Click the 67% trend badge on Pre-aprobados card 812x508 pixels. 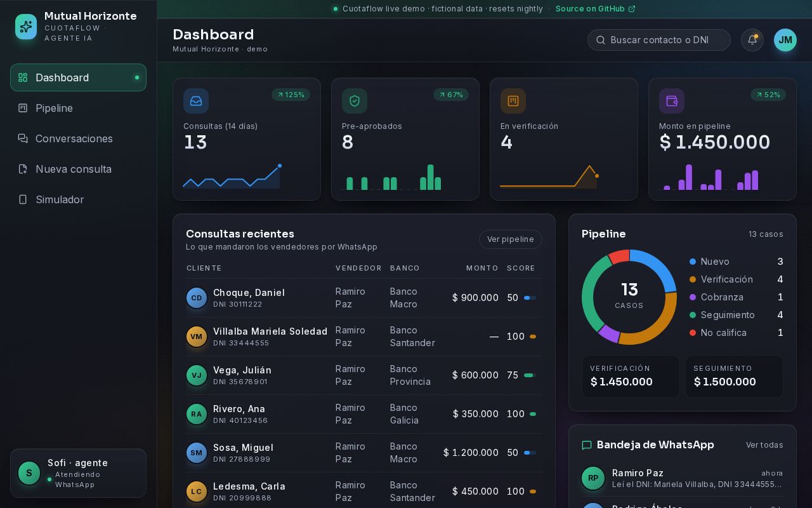tap(451, 95)
